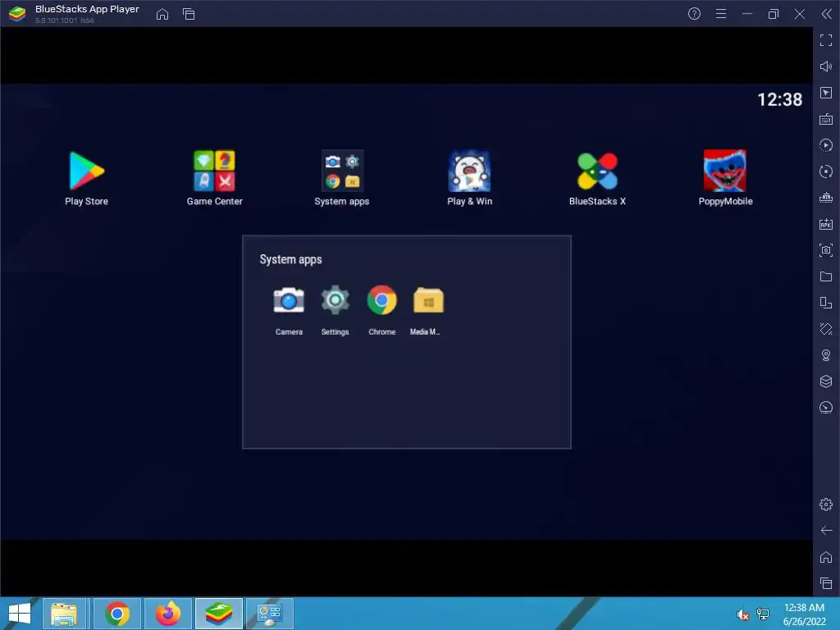Minimize the BlueStacks window

pos(747,14)
